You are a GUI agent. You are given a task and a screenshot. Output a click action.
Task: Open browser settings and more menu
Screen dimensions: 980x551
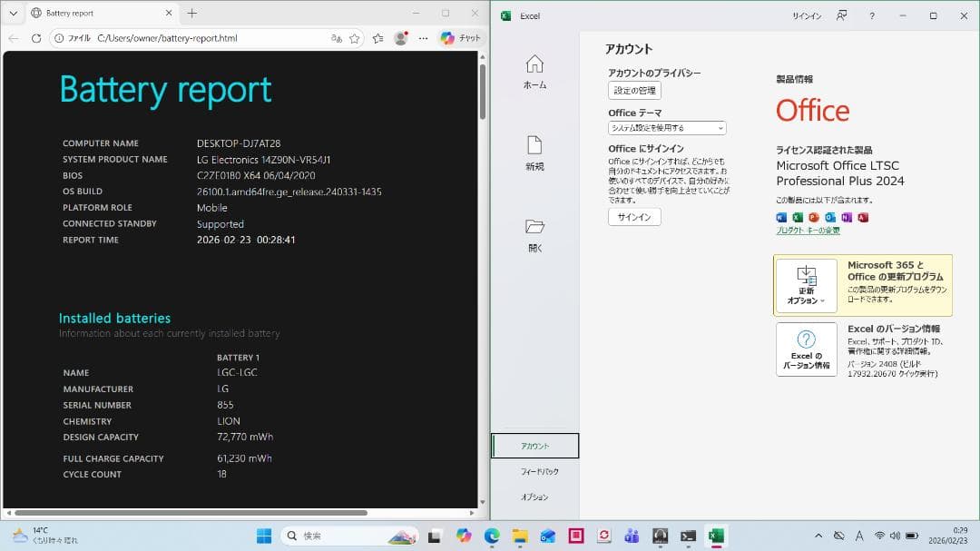423,38
